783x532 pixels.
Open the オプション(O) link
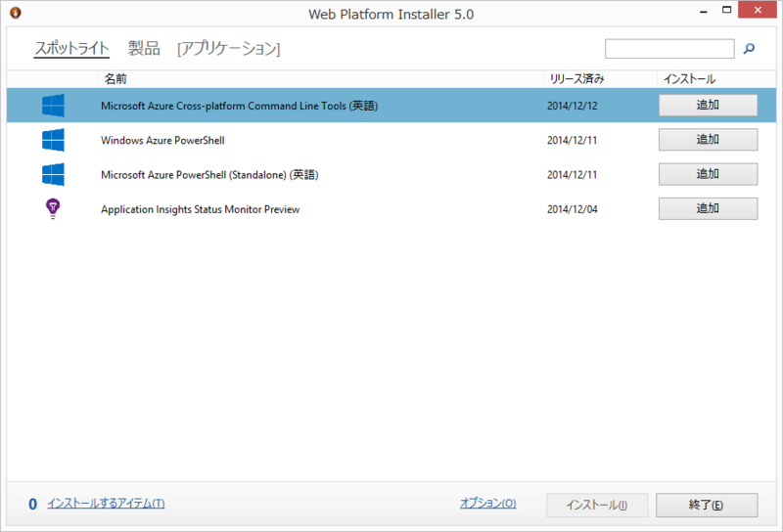pos(487,503)
